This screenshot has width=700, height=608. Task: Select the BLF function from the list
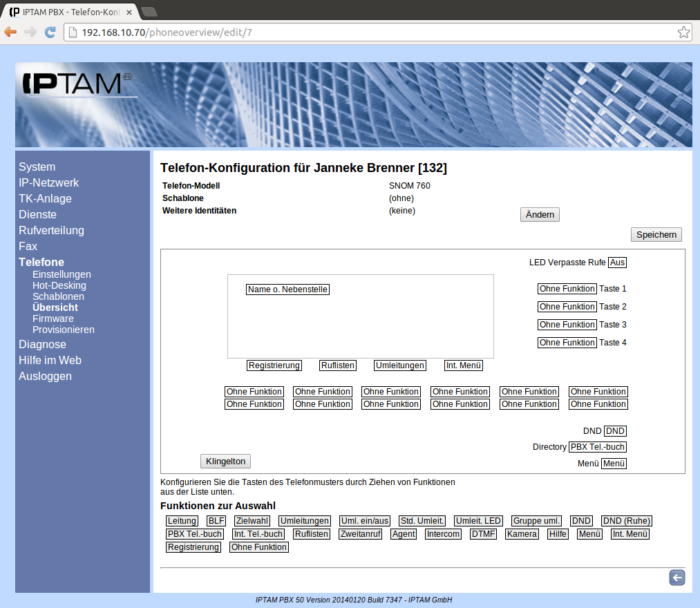tap(216, 521)
